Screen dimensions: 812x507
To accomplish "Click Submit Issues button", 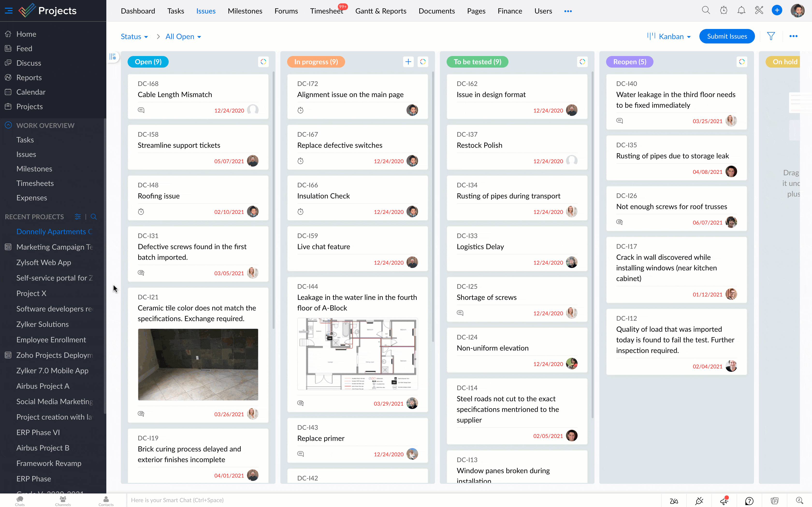I will click(x=727, y=36).
